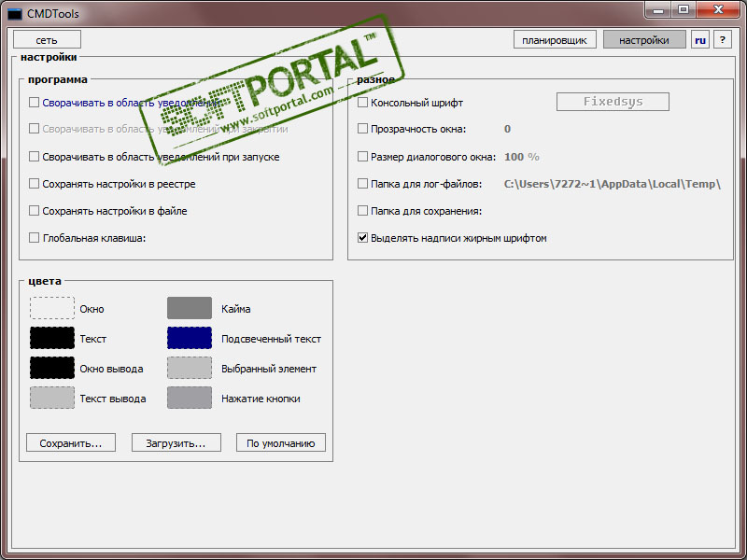Click the CMDTools title bar icon
This screenshot has width=747, height=560.
pyautogui.click(x=15, y=14)
